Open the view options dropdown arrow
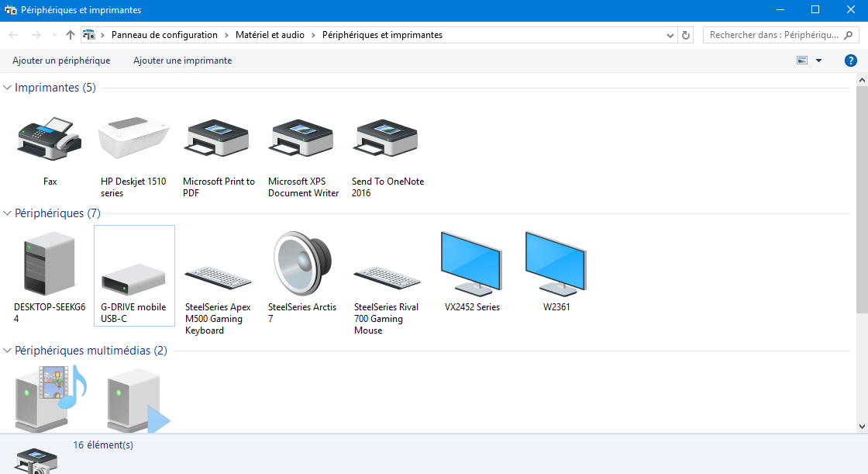Screen dimensions: 868x474 click(x=818, y=61)
